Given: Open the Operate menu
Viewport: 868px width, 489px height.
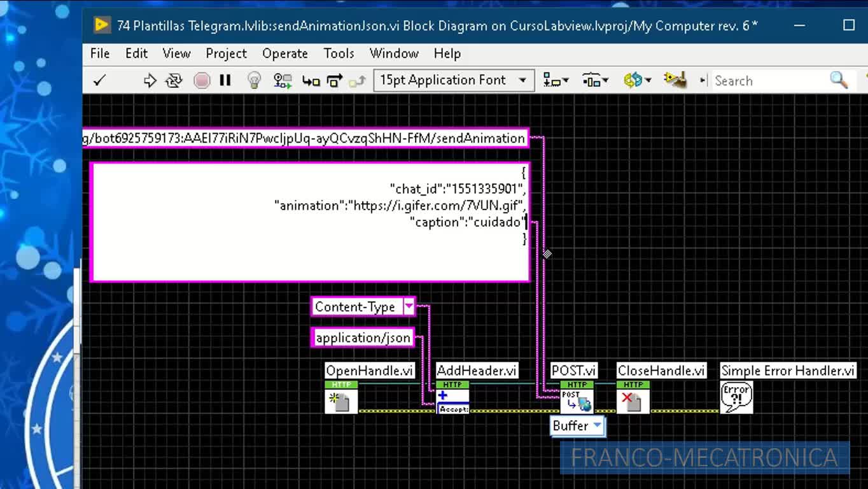Looking at the screenshot, I should pos(284,53).
